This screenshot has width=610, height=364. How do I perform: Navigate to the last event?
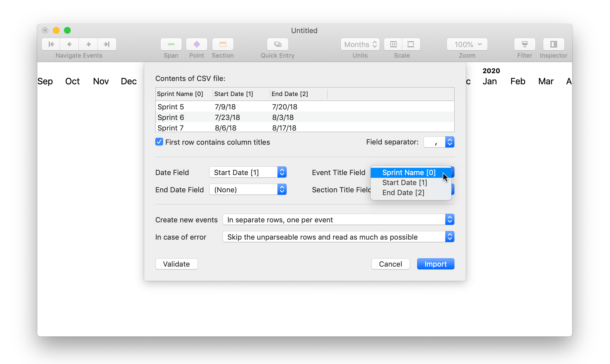107,44
